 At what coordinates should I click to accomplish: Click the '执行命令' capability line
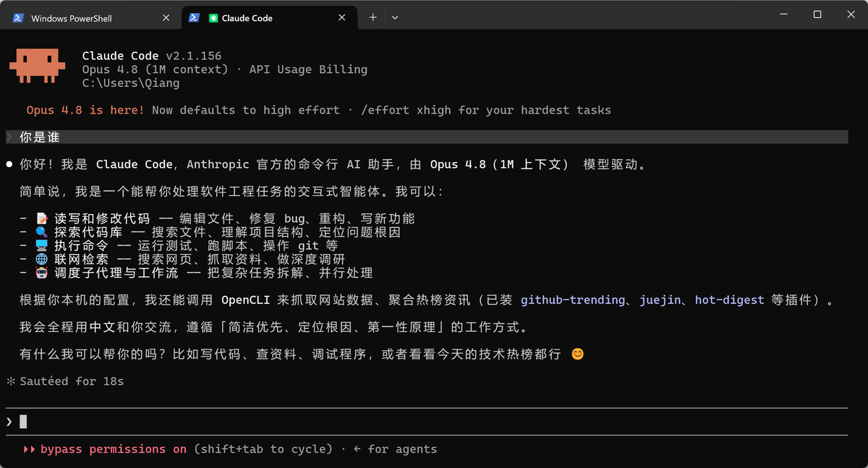coord(179,246)
